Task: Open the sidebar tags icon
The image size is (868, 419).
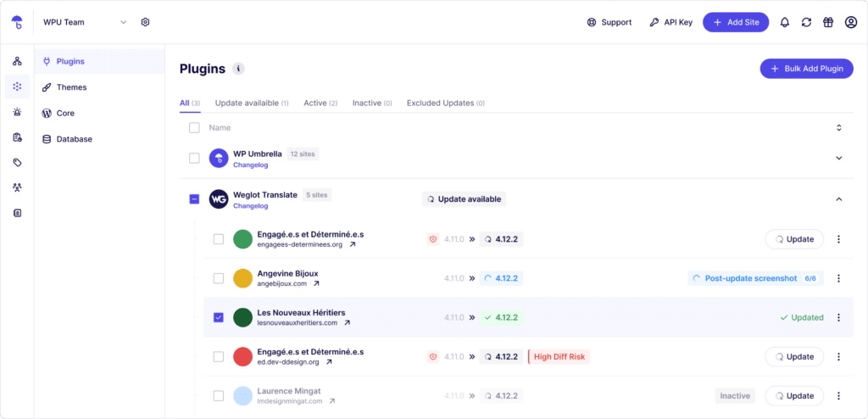Action: click(x=17, y=162)
